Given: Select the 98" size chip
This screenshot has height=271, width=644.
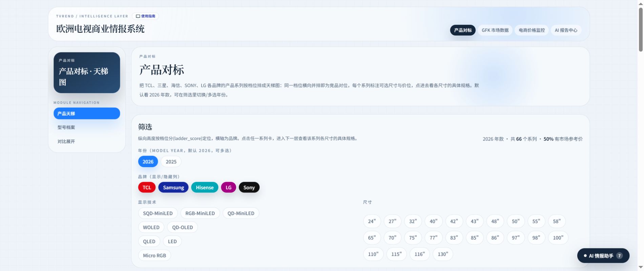Looking at the screenshot, I should coord(536,238).
